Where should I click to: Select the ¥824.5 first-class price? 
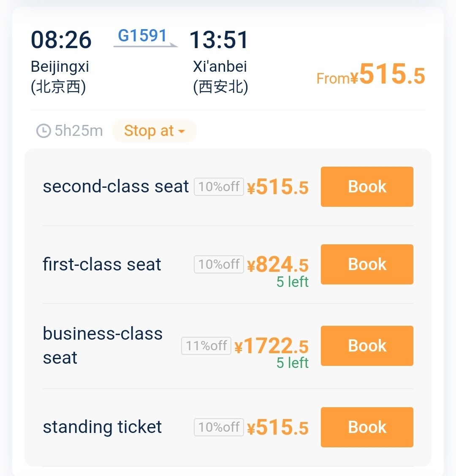click(278, 265)
